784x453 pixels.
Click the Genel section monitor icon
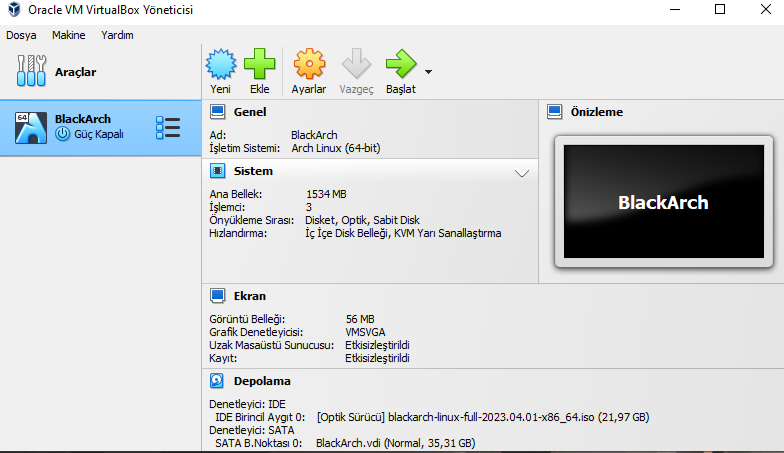click(x=218, y=112)
